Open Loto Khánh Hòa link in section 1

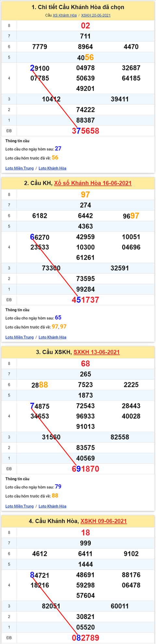click(52, 168)
